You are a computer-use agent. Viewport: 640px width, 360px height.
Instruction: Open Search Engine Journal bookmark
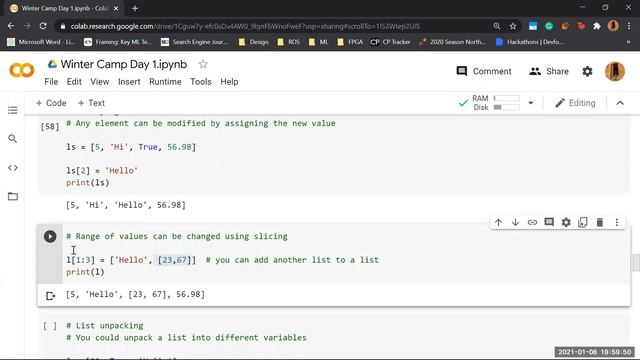click(194, 42)
